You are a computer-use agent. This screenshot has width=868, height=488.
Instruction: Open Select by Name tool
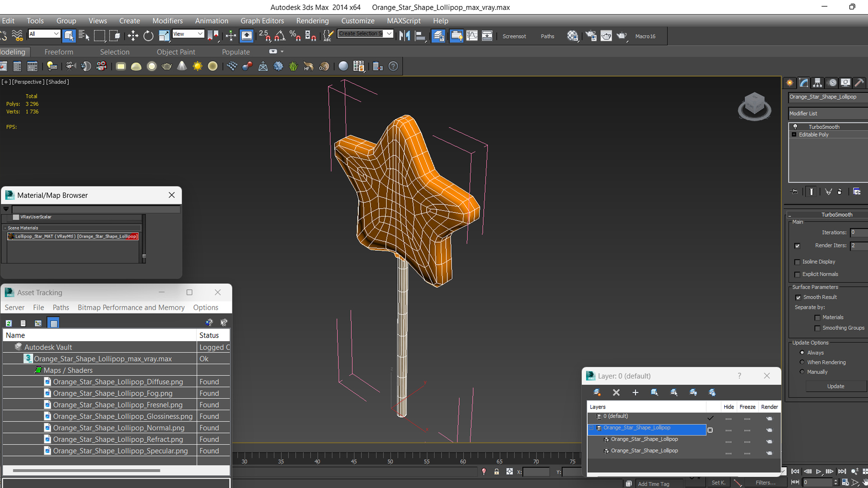coord(84,36)
